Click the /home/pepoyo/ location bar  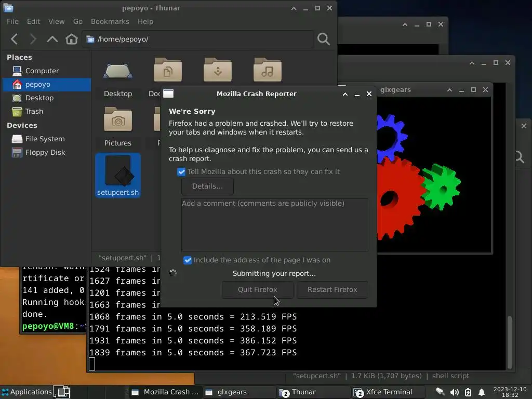point(198,39)
